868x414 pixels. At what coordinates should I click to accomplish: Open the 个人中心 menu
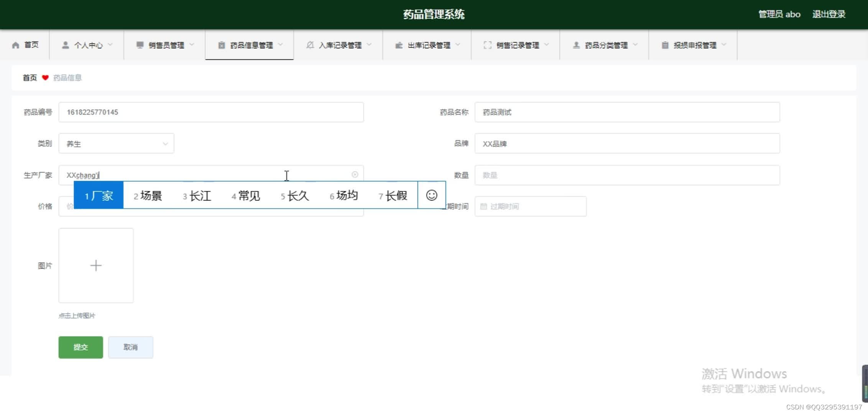(87, 45)
